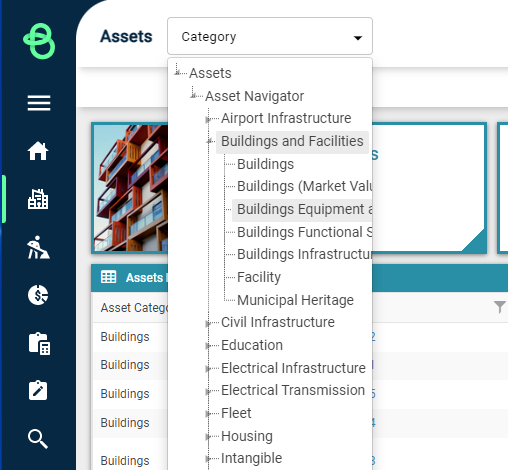The height and width of the screenshot is (470, 508).
Task: Open the hamburger menu in sidebar
Action: [39, 103]
